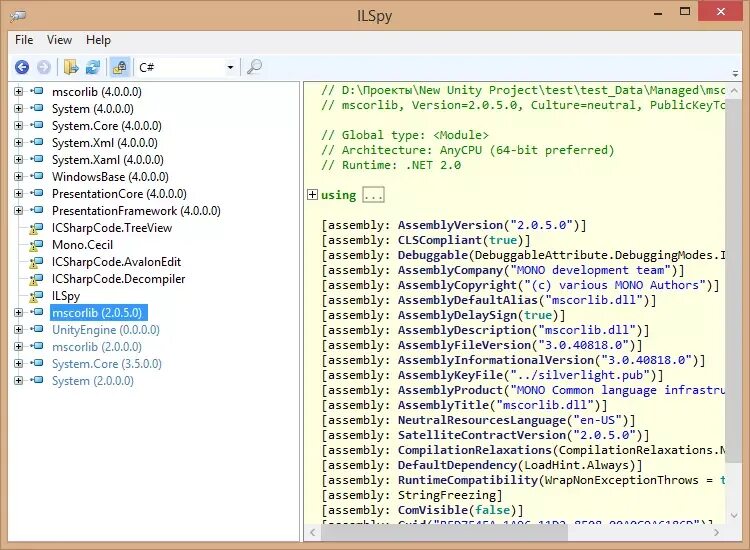Click the assembly icon beside ICSharpCode.TreeView
Viewport: 750px width, 550px height.
pos(36,228)
